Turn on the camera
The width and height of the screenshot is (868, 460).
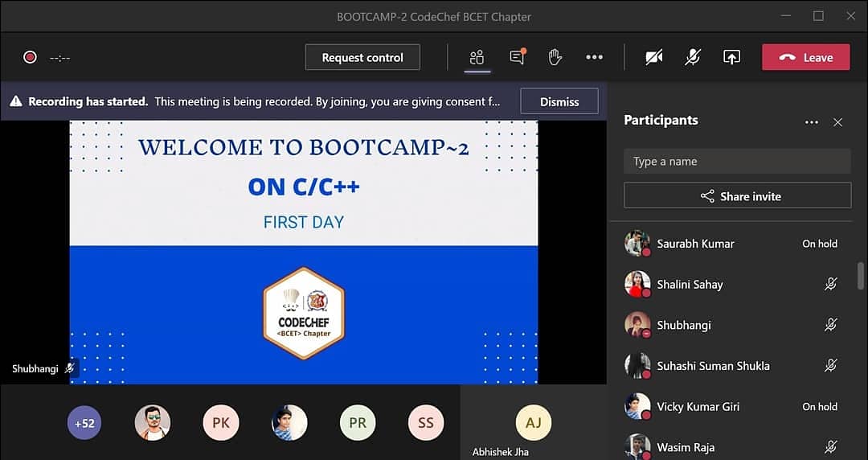(x=653, y=58)
